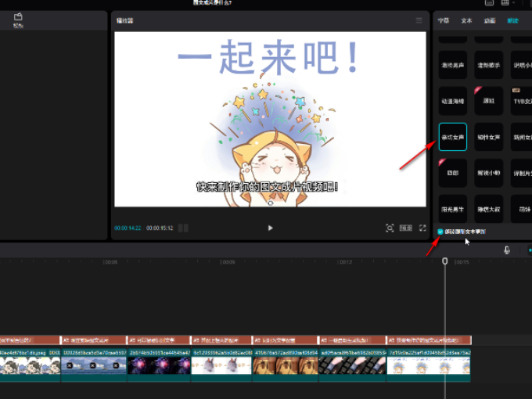Click the 00:09 mark on the timeline ruler
The height and width of the screenshot is (399, 532).
pyautogui.click(x=228, y=262)
